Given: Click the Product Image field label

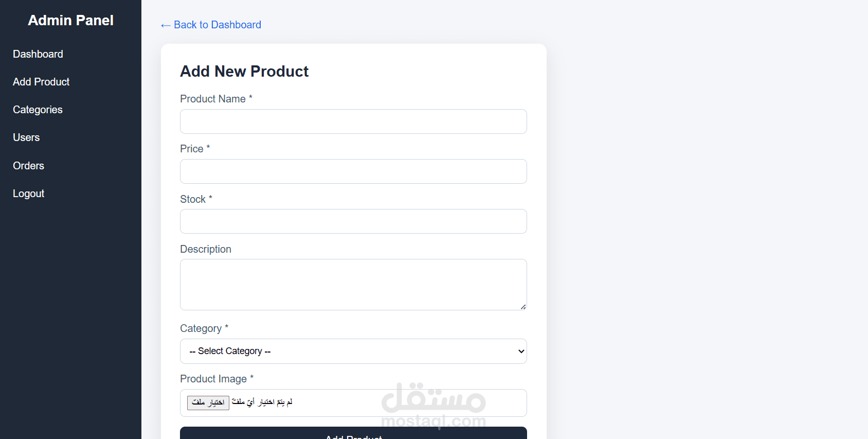Looking at the screenshot, I should [213, 379].
